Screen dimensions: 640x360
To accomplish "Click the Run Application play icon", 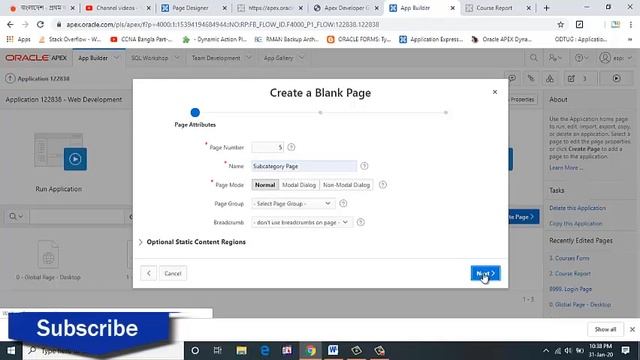I will click(x=75, y=159).
